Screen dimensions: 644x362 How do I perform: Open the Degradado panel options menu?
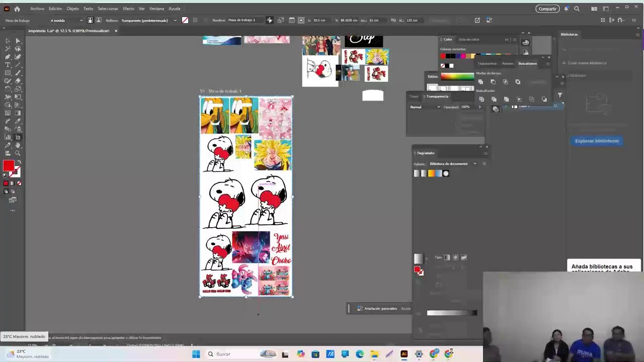486,153
